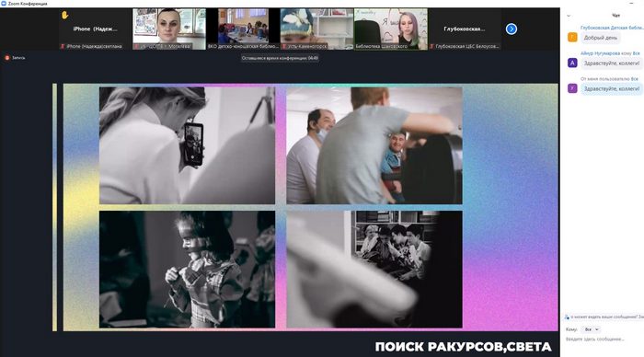This screenshot has height=357, width=644.
Task: Click the Zoom logo in title bar
Action: coord(4,4)
